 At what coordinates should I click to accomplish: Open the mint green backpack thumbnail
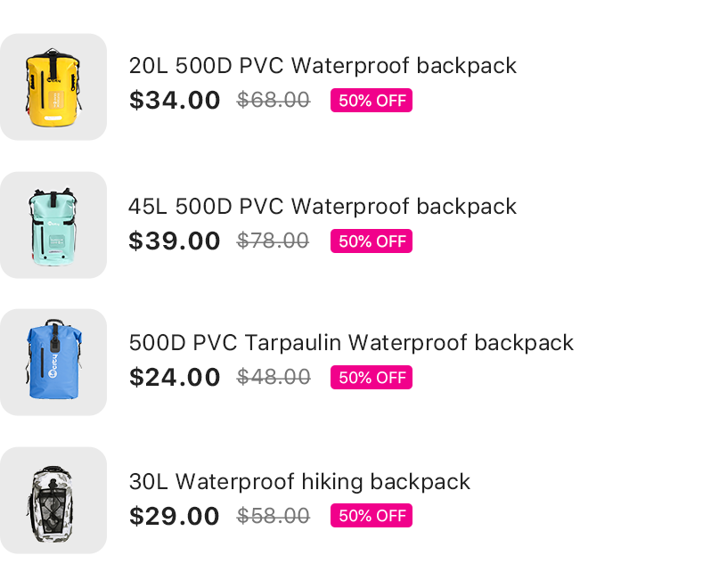point(53,225)
